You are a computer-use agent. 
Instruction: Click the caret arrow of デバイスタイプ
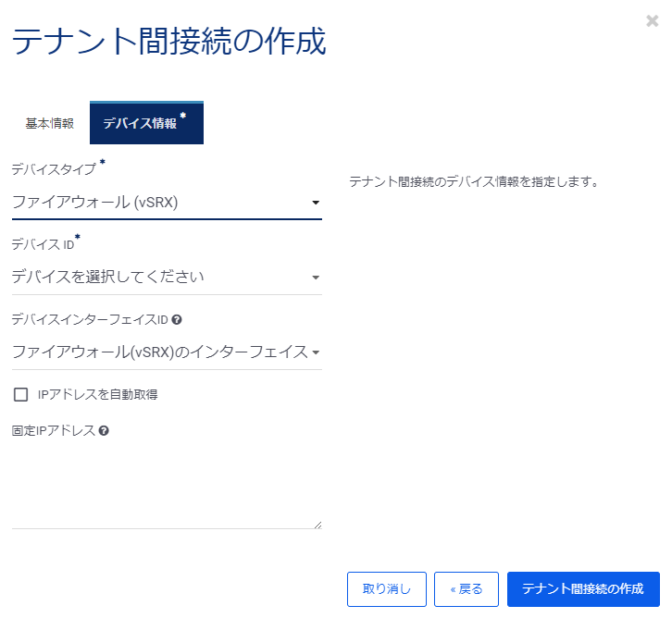[315, 203]
